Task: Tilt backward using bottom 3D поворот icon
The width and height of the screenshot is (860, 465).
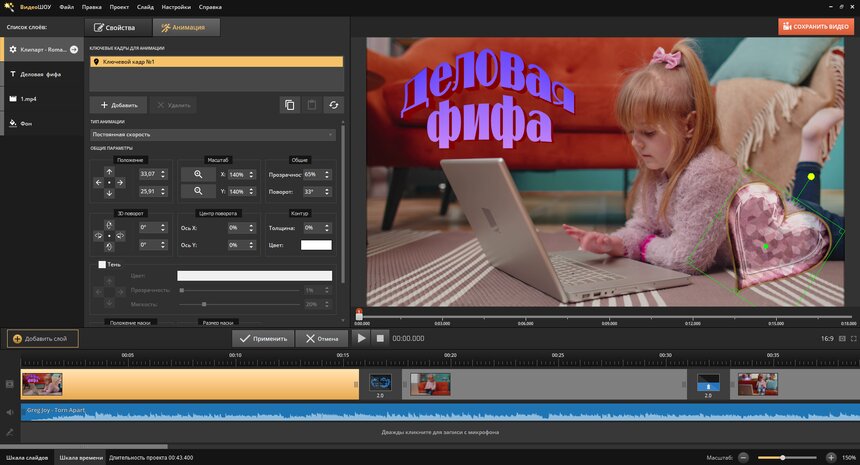Action: 109,247
